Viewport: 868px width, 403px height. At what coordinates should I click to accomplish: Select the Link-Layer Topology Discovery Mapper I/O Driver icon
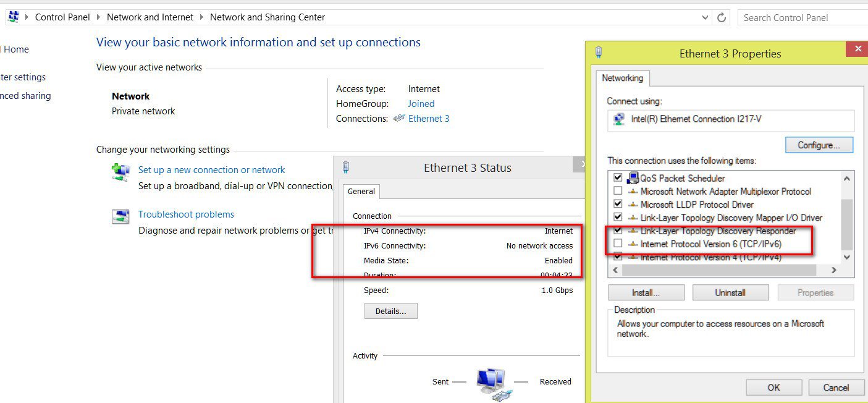633,218
